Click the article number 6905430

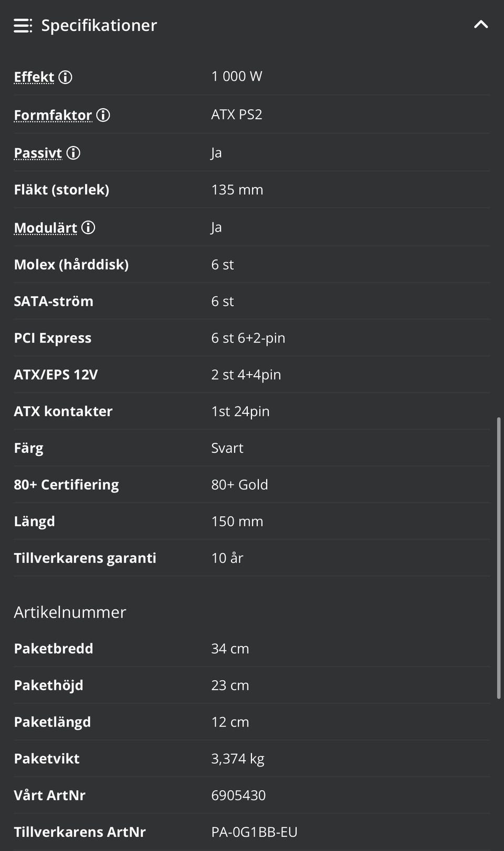pos(238,795)
